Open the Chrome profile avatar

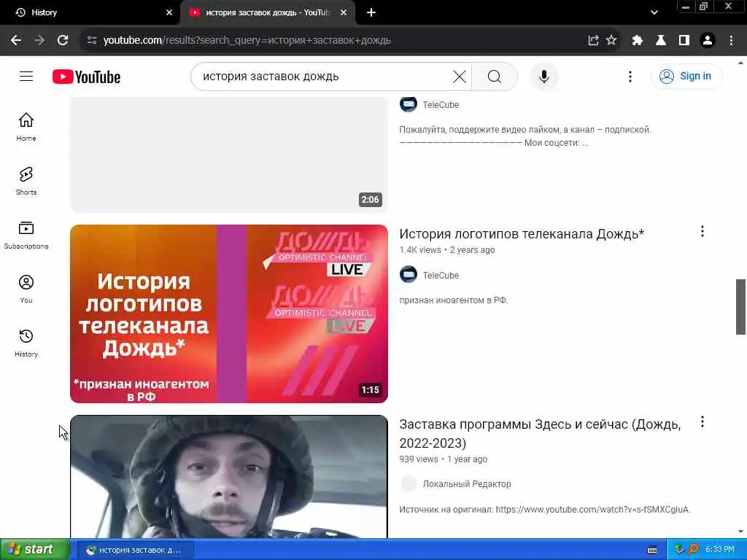pos(708,41)
